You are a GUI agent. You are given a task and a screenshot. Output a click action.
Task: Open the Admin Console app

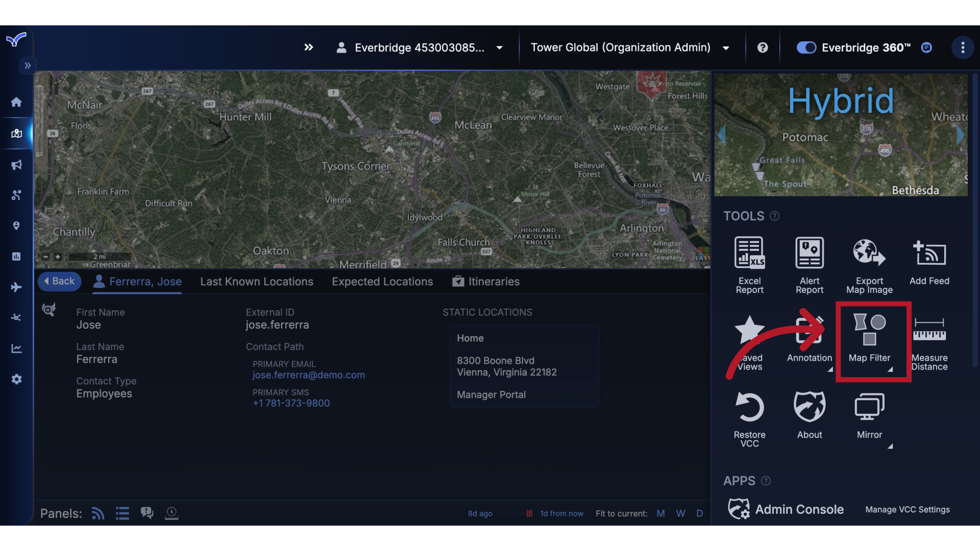click(798, 509)
